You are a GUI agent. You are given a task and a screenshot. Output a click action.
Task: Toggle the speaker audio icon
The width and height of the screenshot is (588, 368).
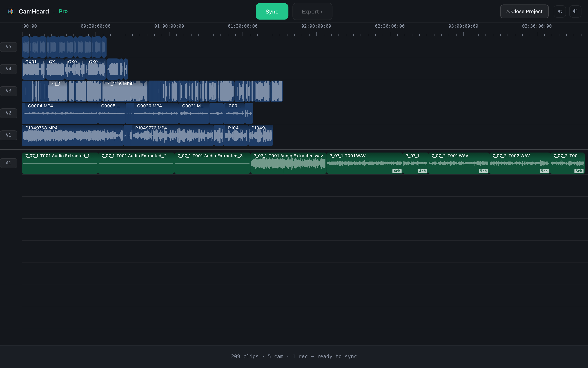560,11
